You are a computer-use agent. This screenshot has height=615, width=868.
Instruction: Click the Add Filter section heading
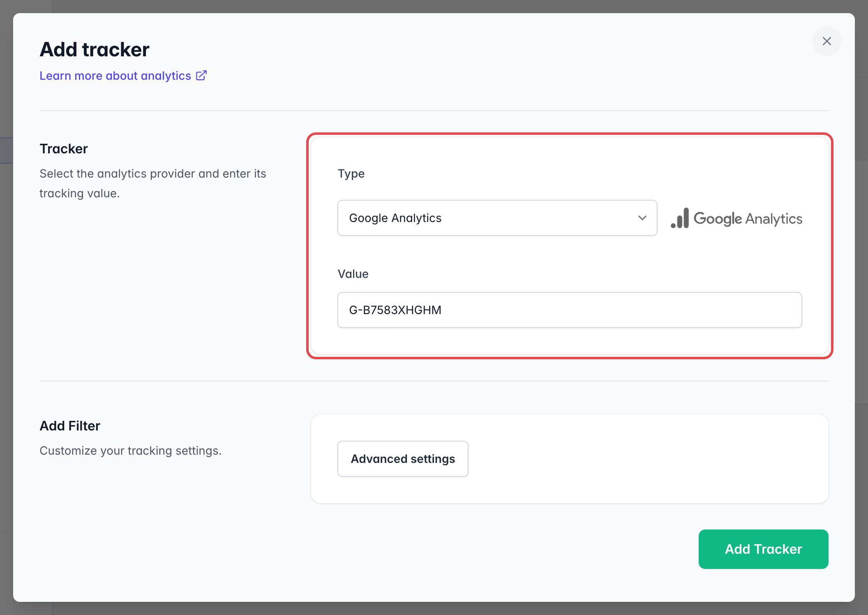click(70, 426)
